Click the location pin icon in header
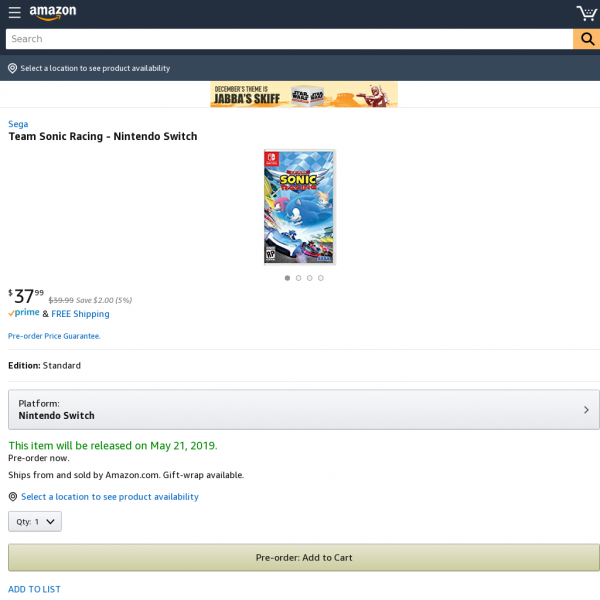The image size is (600, 600). click(12, 68)
